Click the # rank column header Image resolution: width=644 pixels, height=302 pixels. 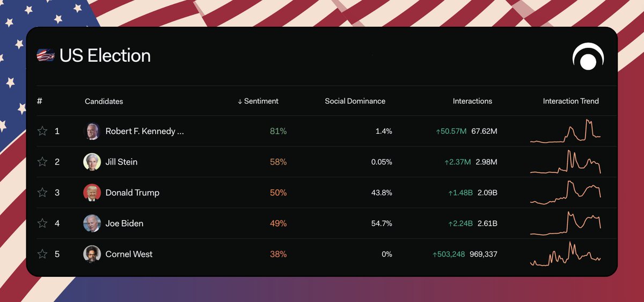(40, 101)
